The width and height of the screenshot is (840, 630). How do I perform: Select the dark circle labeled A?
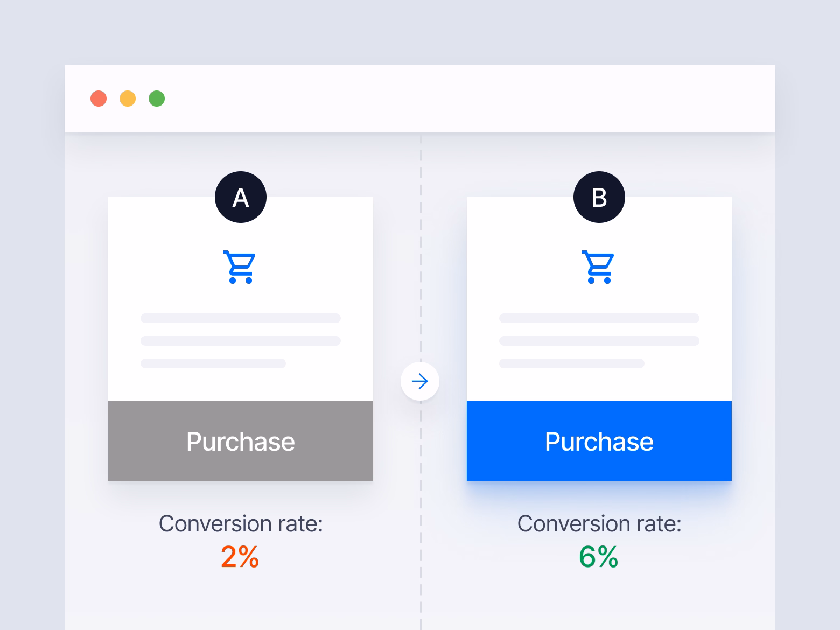coord(241,197)
